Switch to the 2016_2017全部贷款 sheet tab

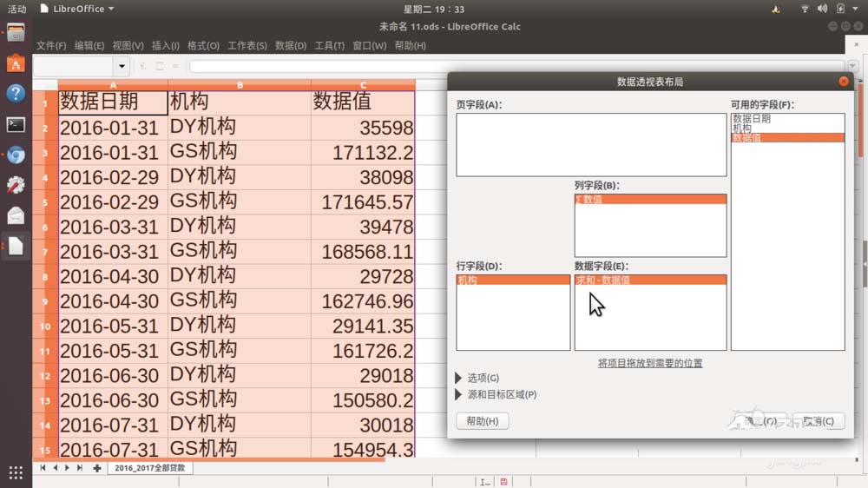pos(151,468)
